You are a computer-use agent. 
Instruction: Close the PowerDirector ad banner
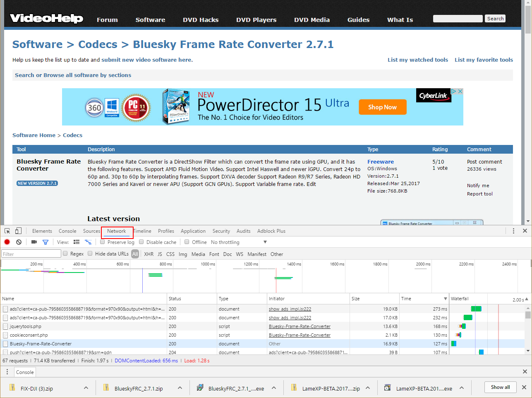[x=460, y=91]
